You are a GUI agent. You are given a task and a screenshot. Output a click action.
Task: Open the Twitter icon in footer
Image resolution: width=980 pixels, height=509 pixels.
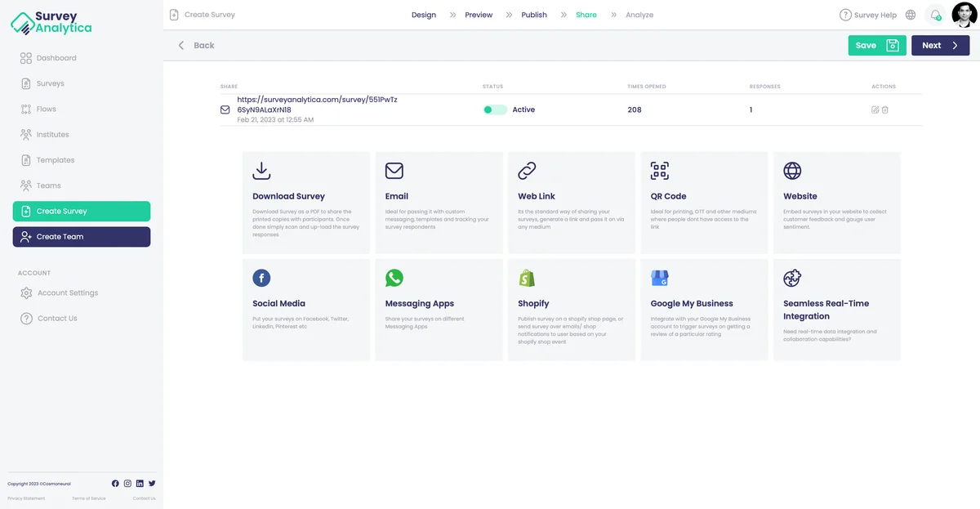click(x=152, y=484)
